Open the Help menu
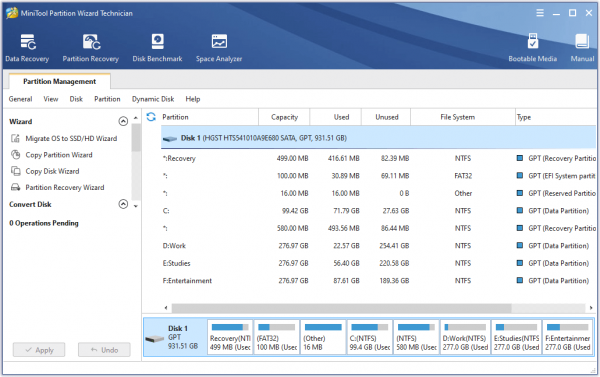This screenshot has width=600, height=377. 193,99
